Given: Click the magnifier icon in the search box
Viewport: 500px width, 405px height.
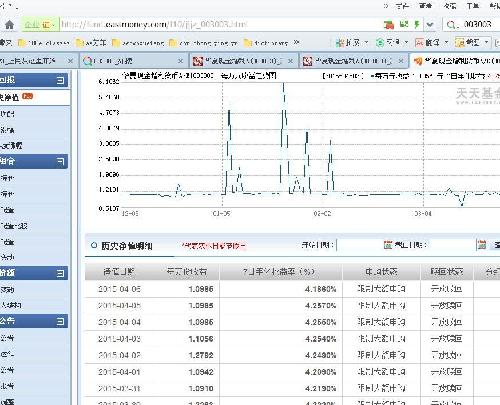Looking at the screenshot, I should click(x=451, y=25).
